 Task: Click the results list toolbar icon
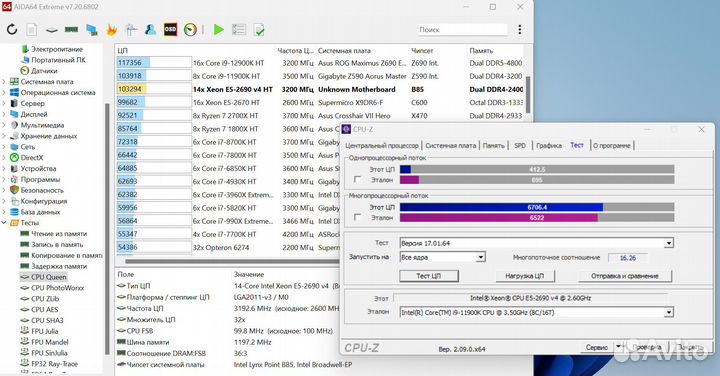(239, 30)
